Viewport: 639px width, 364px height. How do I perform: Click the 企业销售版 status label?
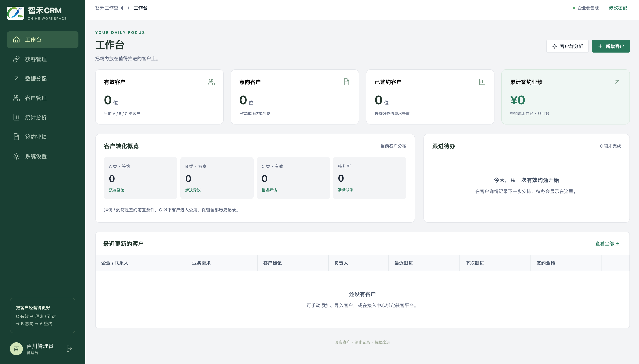click(586, 8)
